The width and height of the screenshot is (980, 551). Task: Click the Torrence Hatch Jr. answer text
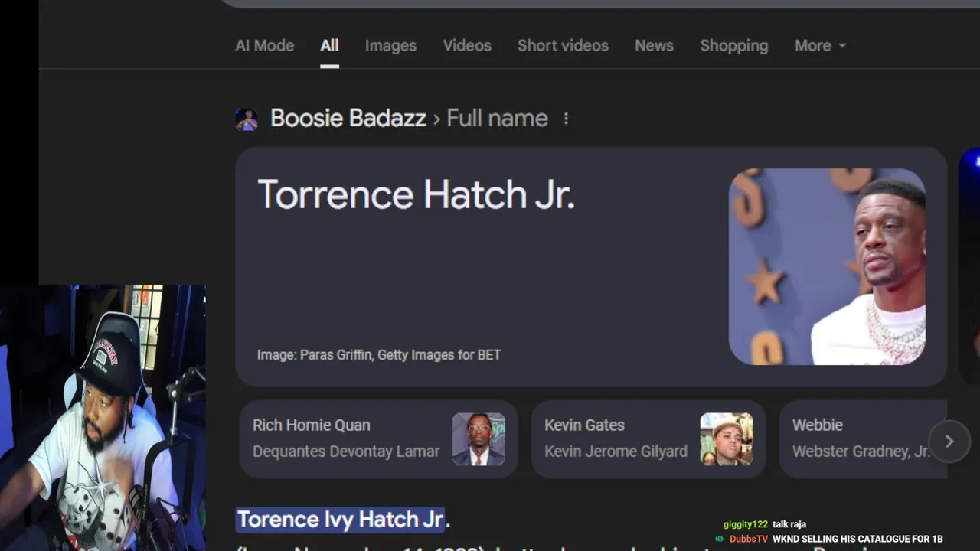click(416, 194)
